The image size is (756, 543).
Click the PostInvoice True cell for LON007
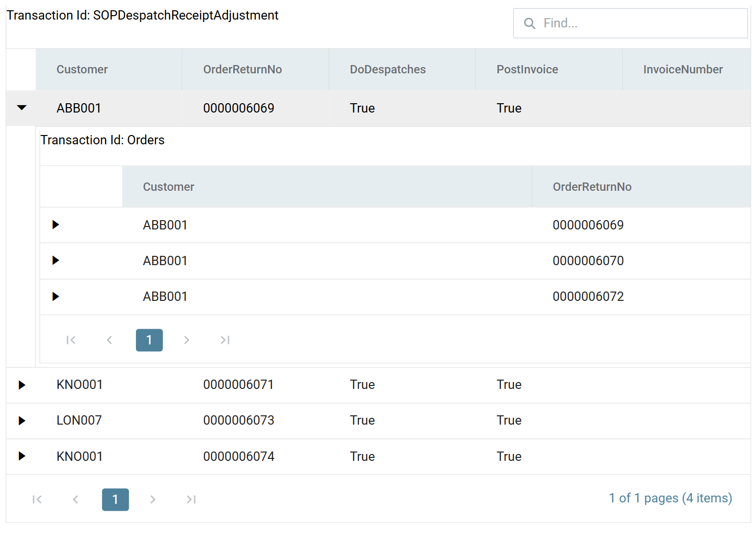(x=549, y=420)
